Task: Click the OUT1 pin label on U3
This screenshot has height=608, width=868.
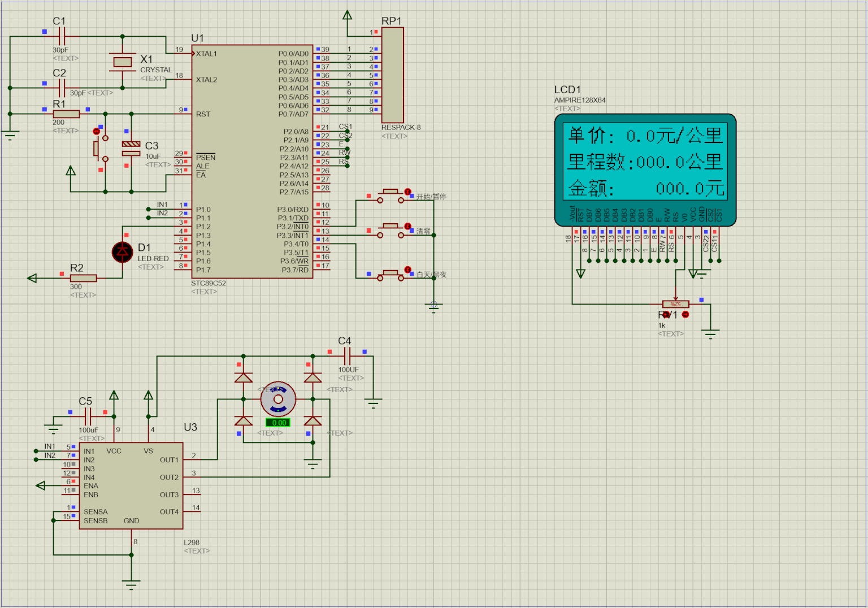Action: tap(169, 460)
